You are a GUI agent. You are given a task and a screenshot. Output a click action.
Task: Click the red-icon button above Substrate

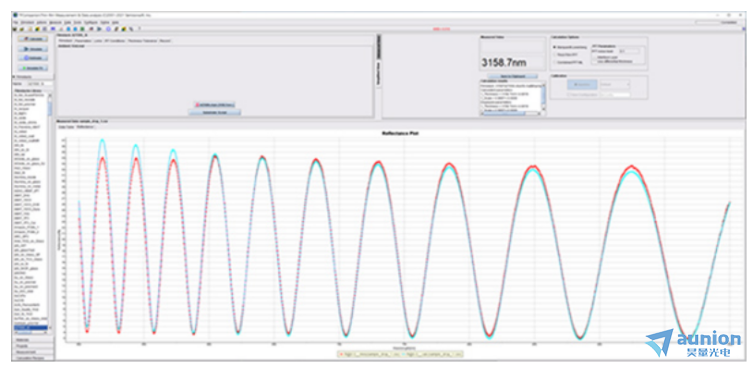click(x=214, y=104)
